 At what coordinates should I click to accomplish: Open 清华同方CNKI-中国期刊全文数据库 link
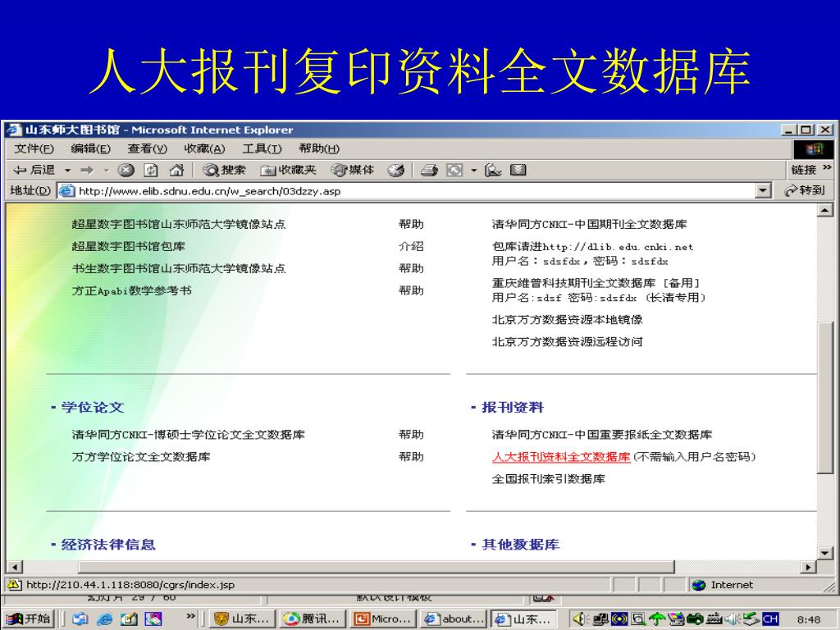[x=589, y=225]
